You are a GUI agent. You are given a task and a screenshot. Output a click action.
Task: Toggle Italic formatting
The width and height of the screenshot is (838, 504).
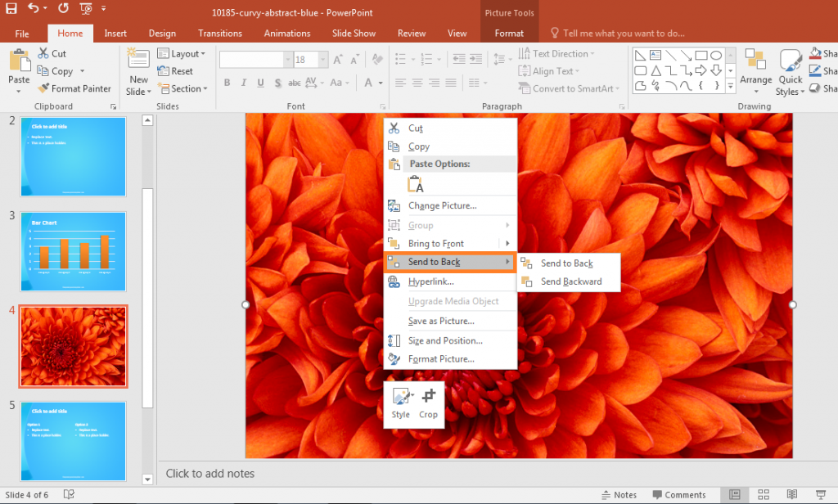click(244, 83)
